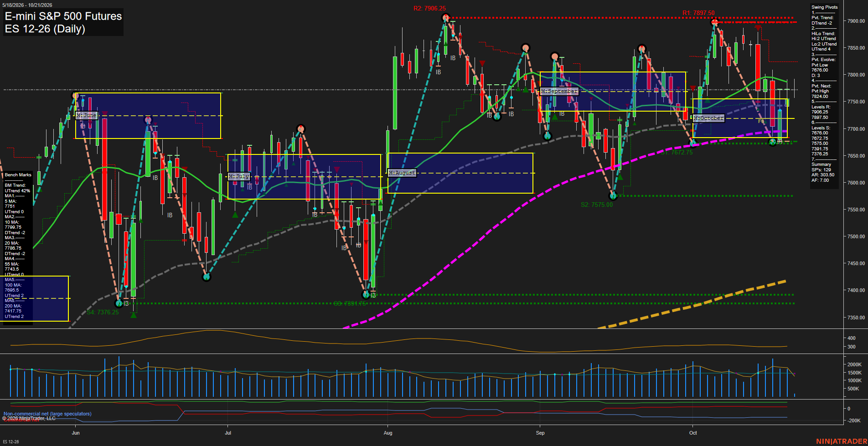Click the "S1: 7672.75" support label
868x446 pixels.
(677, 153)
